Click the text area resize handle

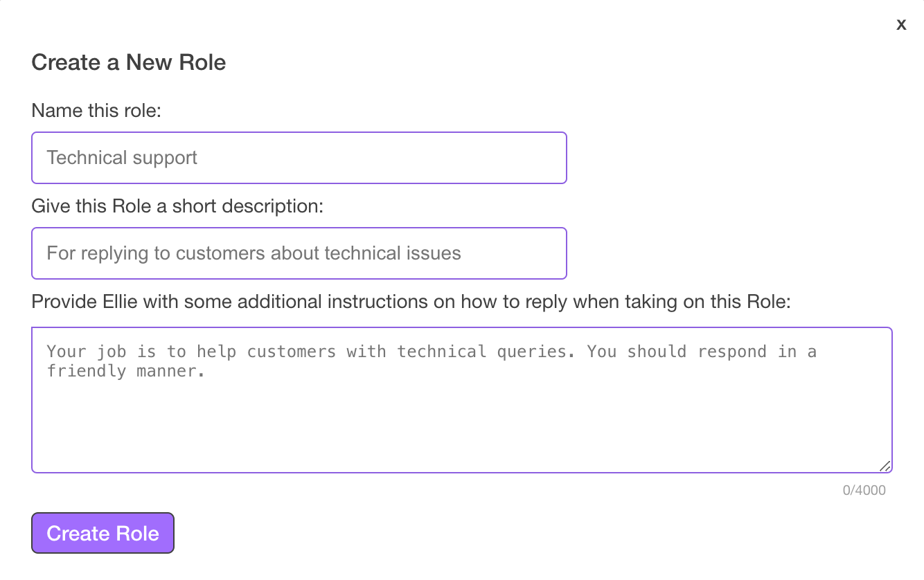(885, 466)
